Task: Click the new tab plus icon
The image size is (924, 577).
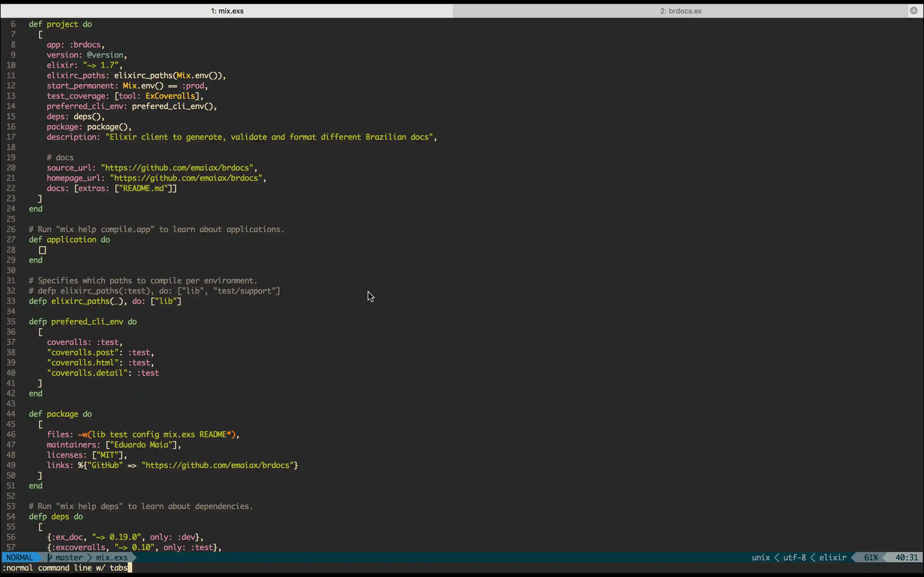Action: click(x=914, y=10)
